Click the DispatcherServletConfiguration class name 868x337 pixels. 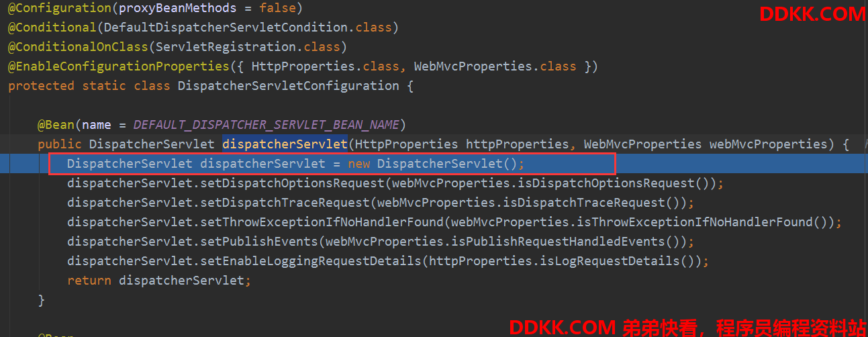pyautogui.click(x=288, y=86)
